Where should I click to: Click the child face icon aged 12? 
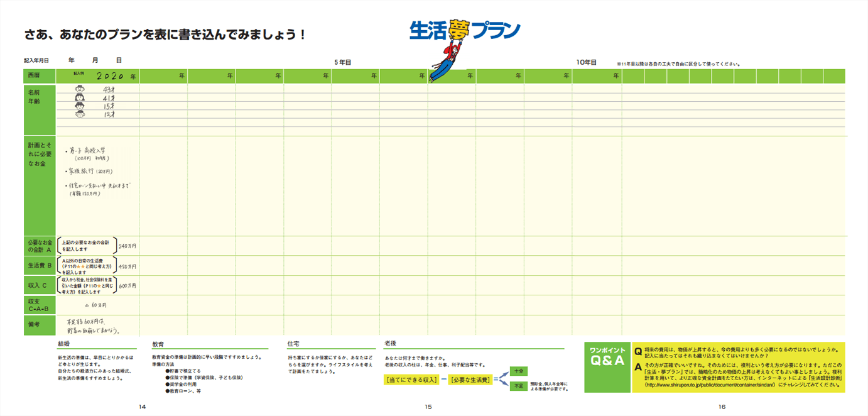pyautogui.click(x=80, y=114)
